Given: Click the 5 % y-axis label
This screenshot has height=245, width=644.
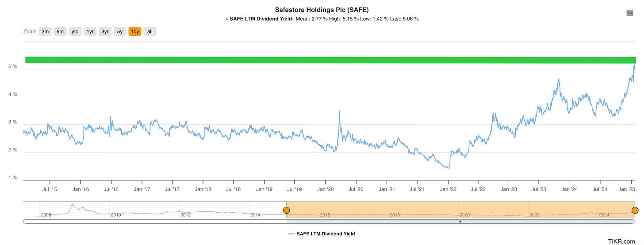Looking at the screenshot, I should [x=13, y=67].
